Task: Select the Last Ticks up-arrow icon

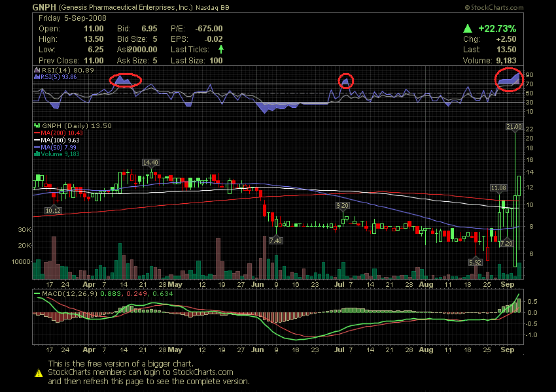Action: tap(222, 49)
